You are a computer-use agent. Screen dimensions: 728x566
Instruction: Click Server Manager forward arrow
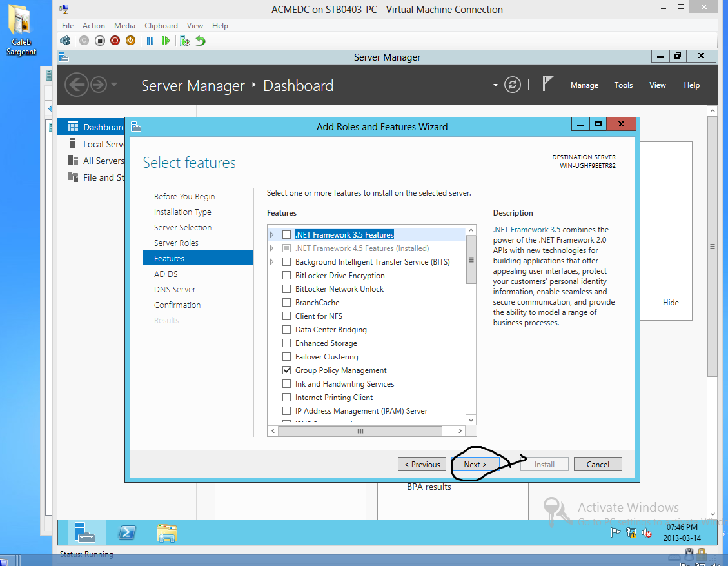pyautogui.click(x=99, y=85)
